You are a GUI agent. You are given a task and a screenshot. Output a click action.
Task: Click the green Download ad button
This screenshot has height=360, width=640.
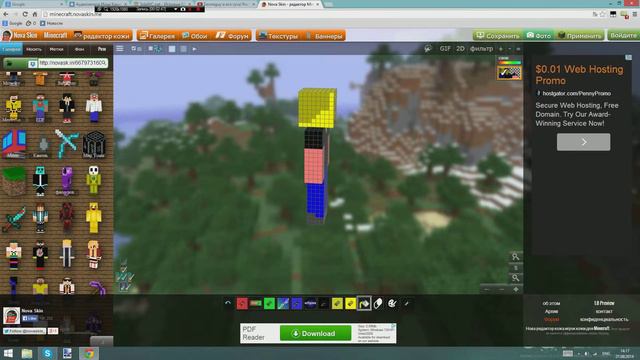315,333
